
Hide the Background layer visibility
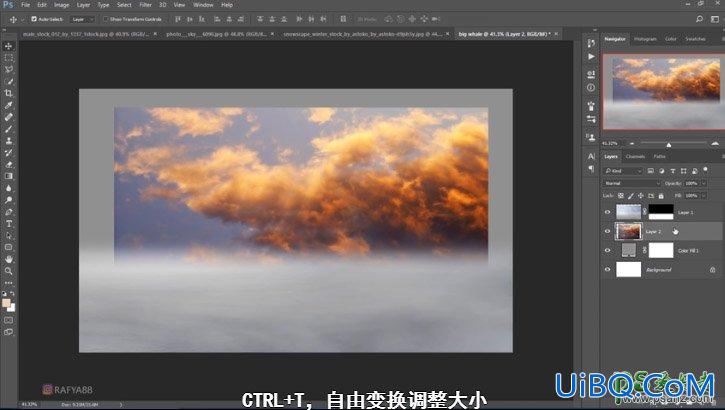coord(608,269)
